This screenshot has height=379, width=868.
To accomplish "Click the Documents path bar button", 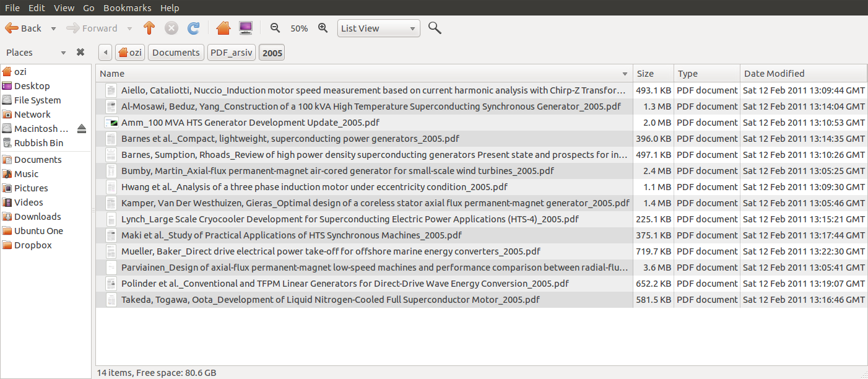I will coord(176,53).
